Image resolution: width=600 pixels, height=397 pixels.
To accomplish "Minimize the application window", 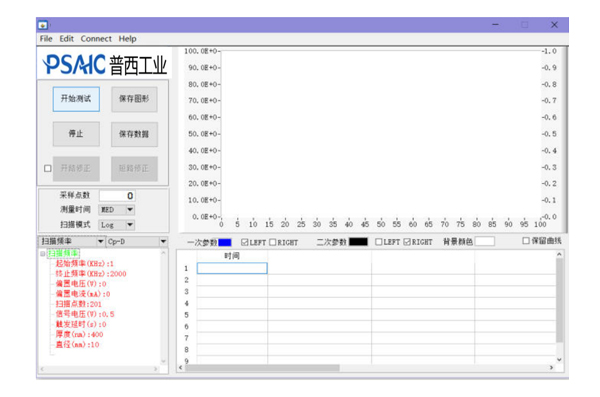I will click(496, 25).
